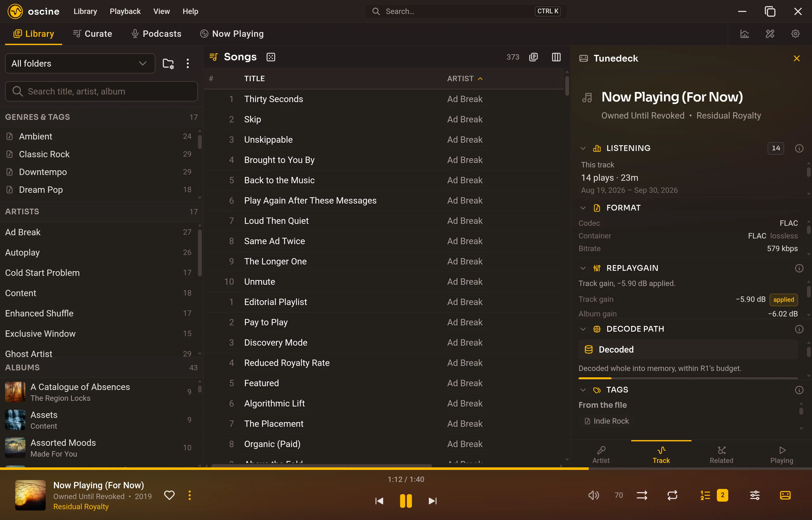Switch to the Now Playing tab
This screenshot has height=520, width=812.
(232, 34)
